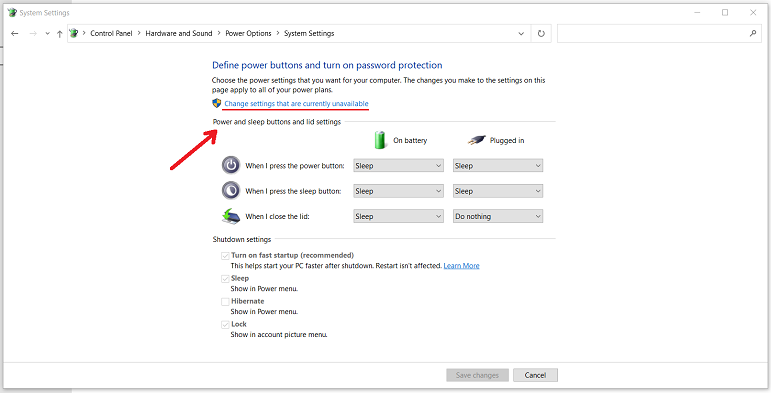Open power button On battery dropdown
The image size is (771, 393).
399,166
